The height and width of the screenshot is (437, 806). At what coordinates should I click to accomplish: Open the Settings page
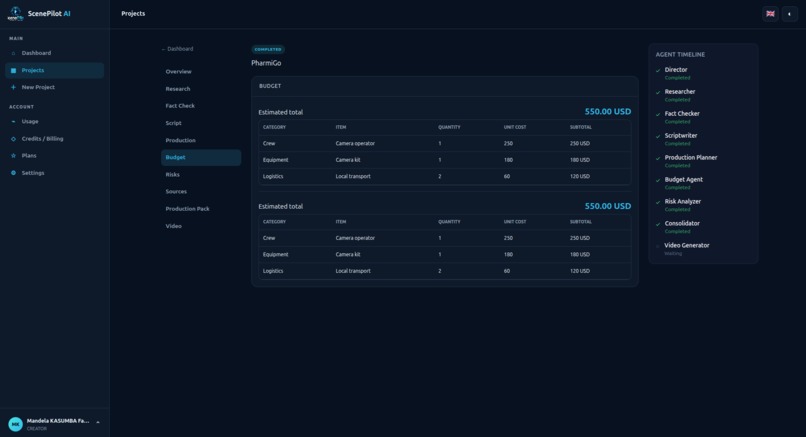click(54, 173)
